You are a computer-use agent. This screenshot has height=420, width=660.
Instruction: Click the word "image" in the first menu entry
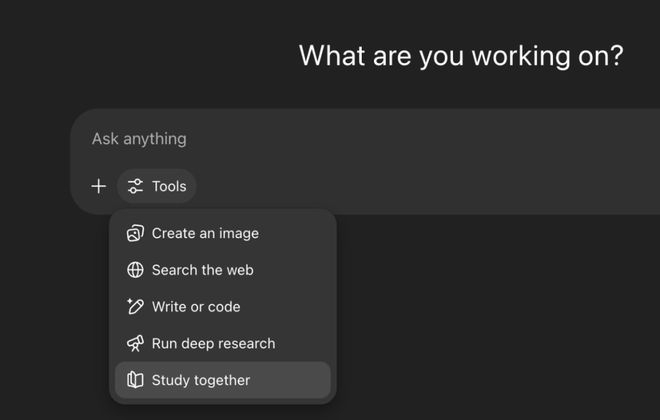pos(238,233)
